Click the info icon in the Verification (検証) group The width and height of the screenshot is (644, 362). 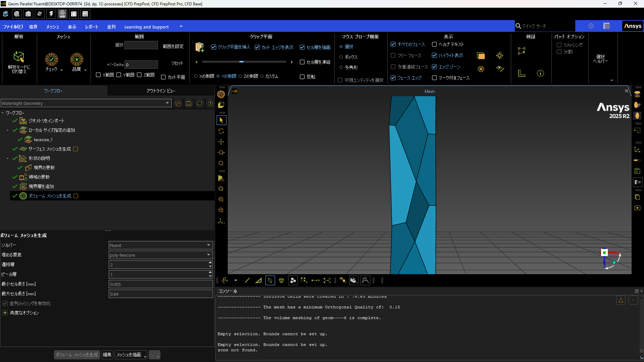pyautogui.click(x=540, y=73)
